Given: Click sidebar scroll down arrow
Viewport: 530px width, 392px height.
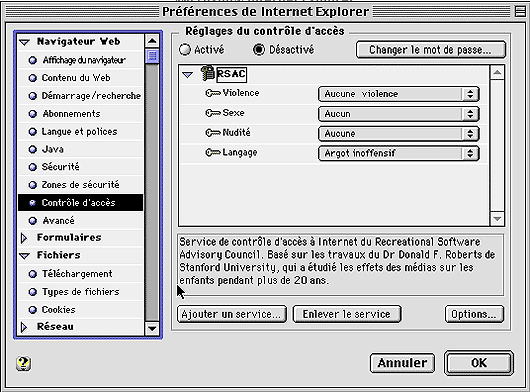Looking at the screenshot, I should 152,328.
